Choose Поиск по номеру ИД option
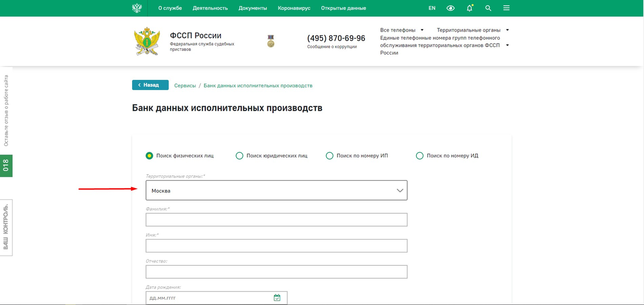Viewport: 644px width, 305px height. (x=420, y=155)
